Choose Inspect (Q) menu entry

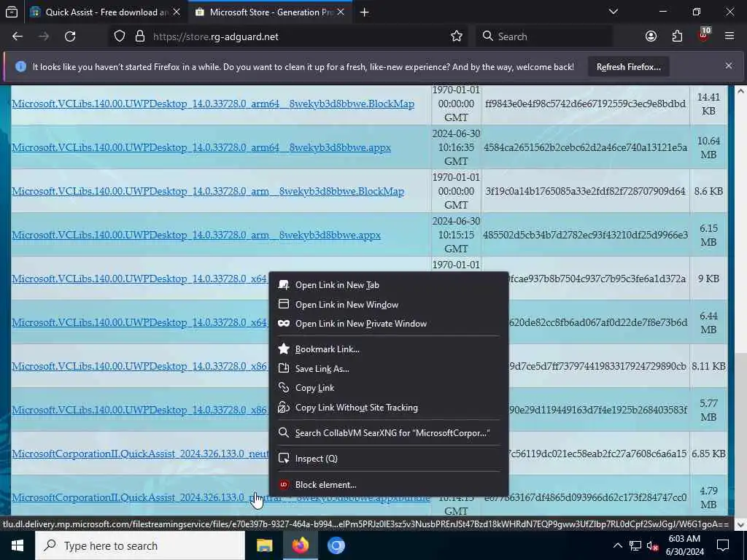click(x=389, y=459)
